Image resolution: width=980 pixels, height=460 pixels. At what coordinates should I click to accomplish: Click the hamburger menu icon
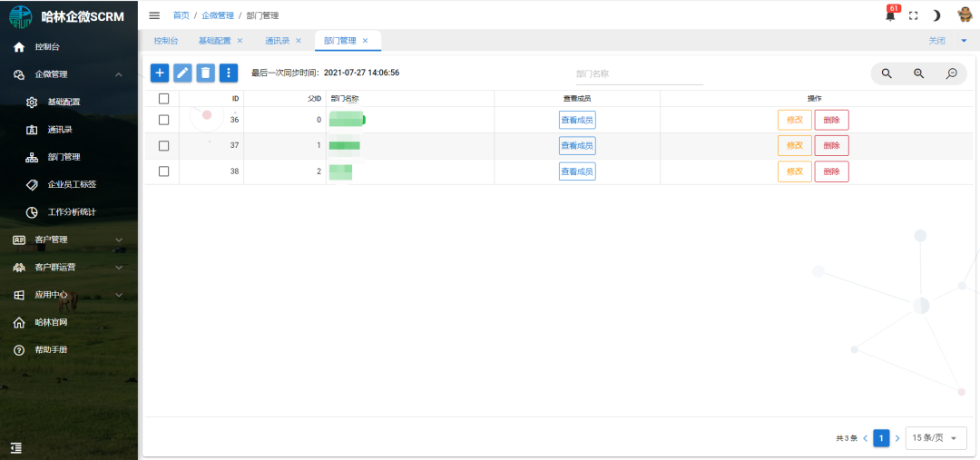point(154,15)
